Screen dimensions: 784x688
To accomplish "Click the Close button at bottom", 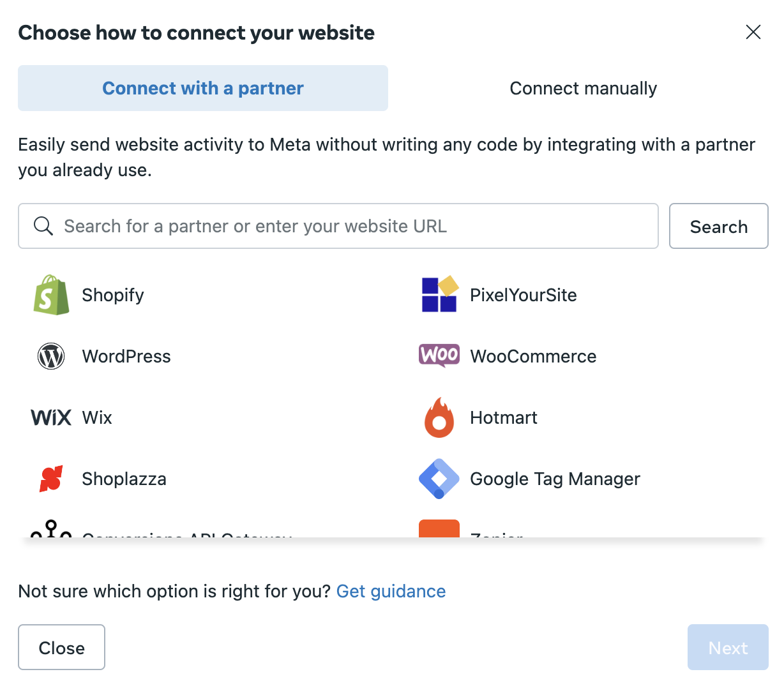I will [x=61, y=647].
